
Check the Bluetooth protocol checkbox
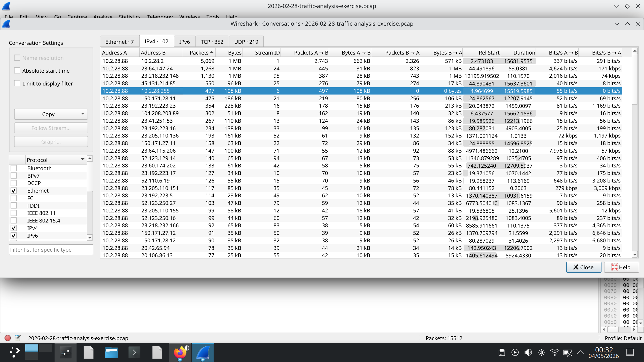14,168
